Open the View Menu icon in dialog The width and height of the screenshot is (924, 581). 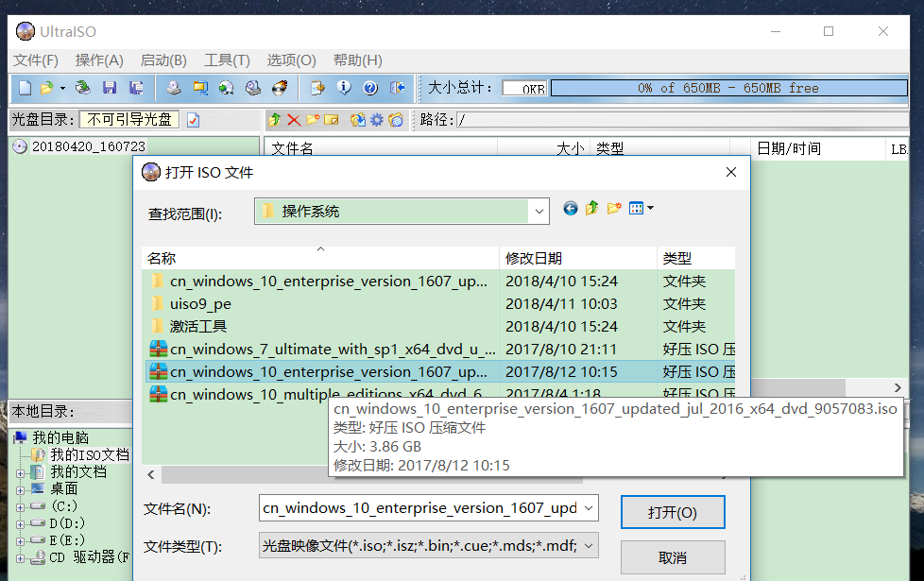point(642,208)
